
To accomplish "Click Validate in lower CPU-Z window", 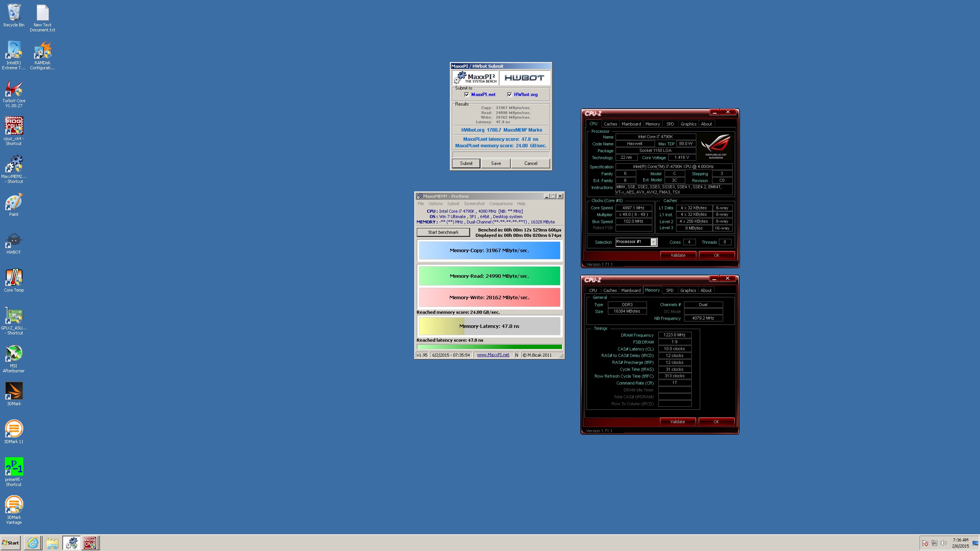I will tap(677, 422).
